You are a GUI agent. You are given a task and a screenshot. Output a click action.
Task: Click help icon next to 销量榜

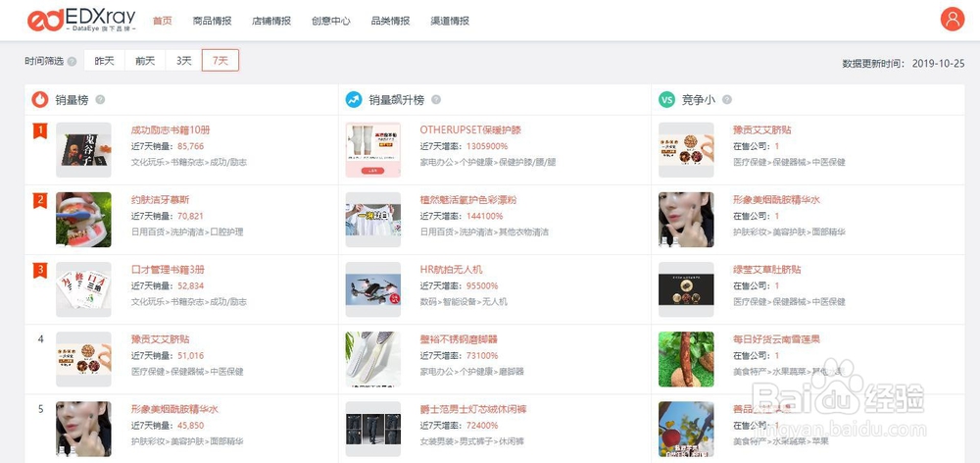(100, 99)
